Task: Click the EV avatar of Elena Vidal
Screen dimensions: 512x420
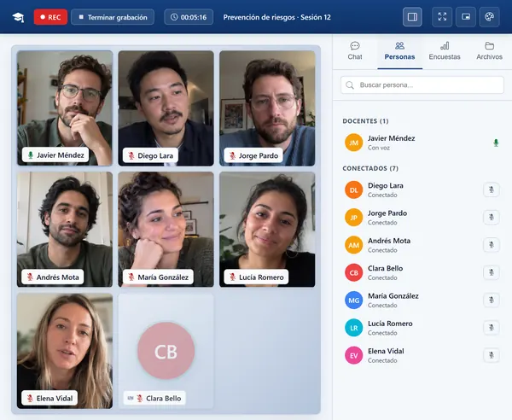Action: (353, 355)
